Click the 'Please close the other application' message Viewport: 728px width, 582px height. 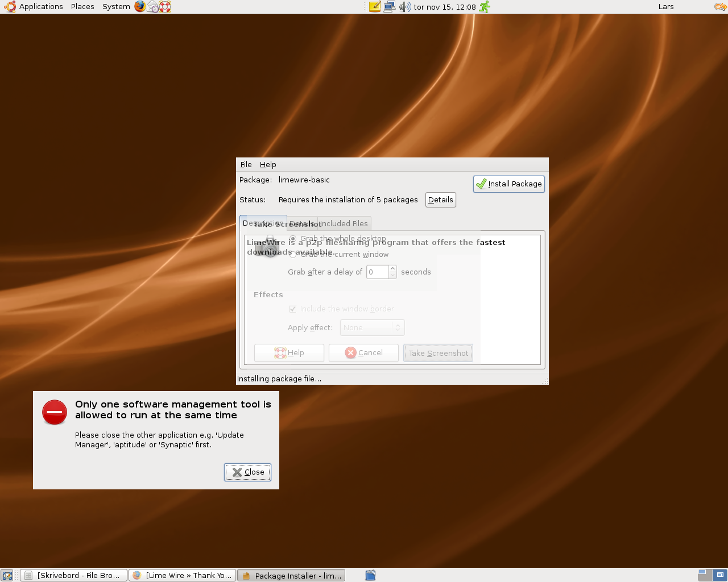click(x=159, y=440)
